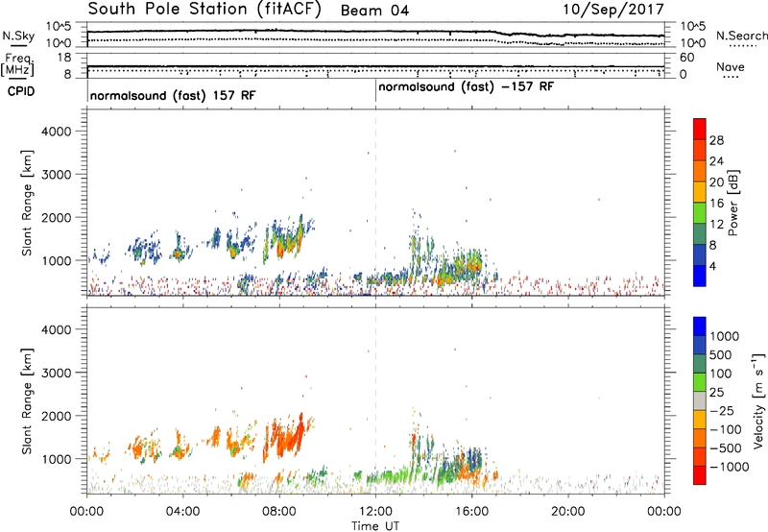Click the 08:00 high-power echo cluster in power panel
The width and height of the screenshot is (768, 532).
click(x=285, y=236)
